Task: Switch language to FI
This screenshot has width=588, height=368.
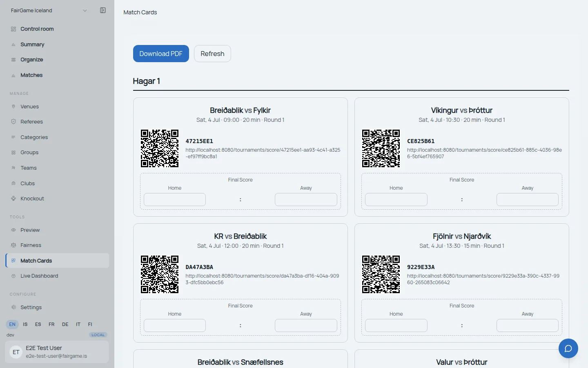Action: click(90, 324)
